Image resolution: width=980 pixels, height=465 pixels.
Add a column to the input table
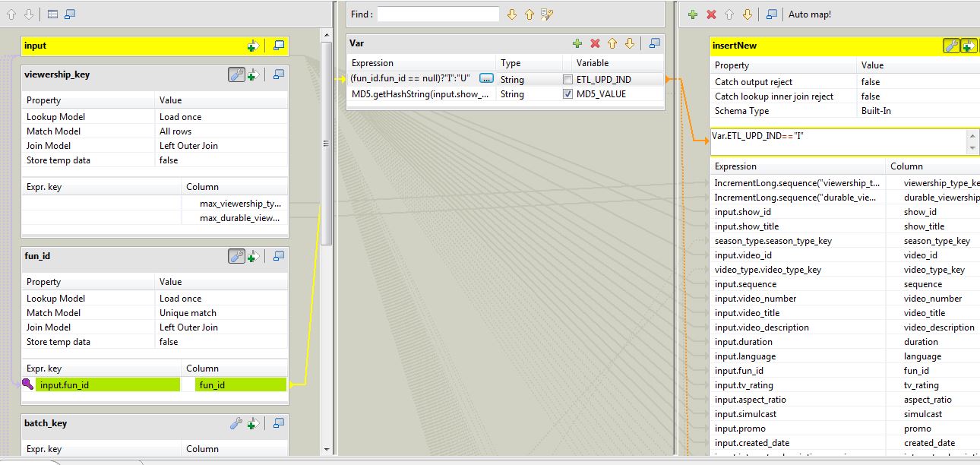click(x=252, y=46)
